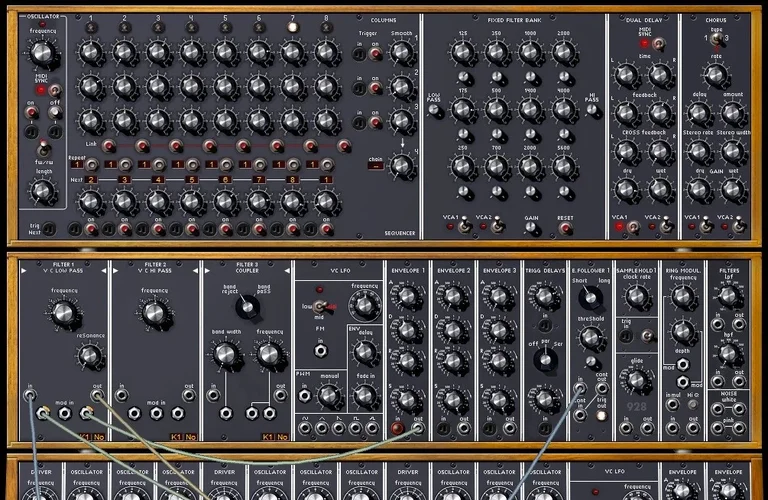Click the VC LFO PWM in jack
Screen dimensions: 768x500
coord(304,395)
